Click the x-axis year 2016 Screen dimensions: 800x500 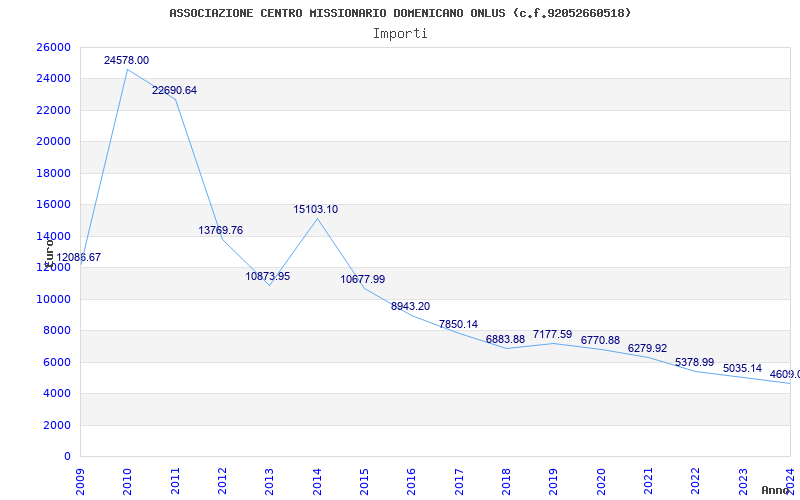tap(411, 482)
